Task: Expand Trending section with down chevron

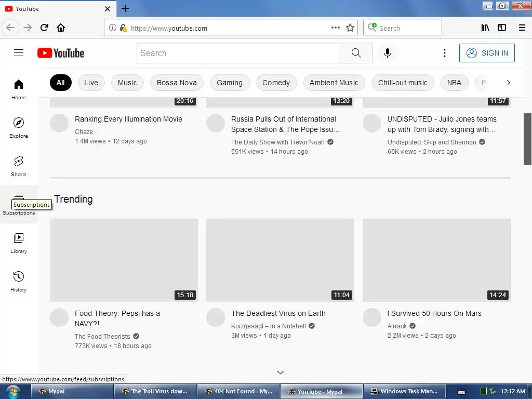Action: tap(280, 373)
